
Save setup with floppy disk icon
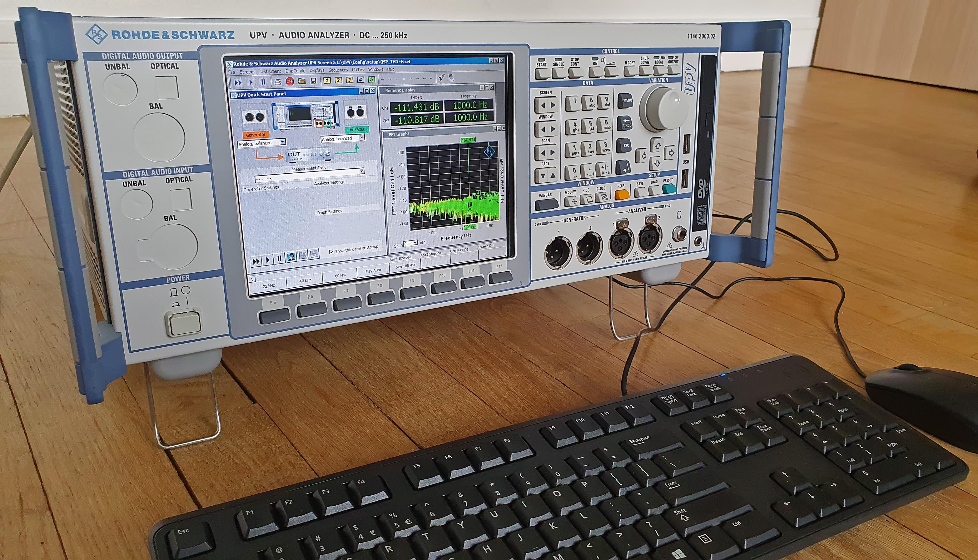[313, 81]
